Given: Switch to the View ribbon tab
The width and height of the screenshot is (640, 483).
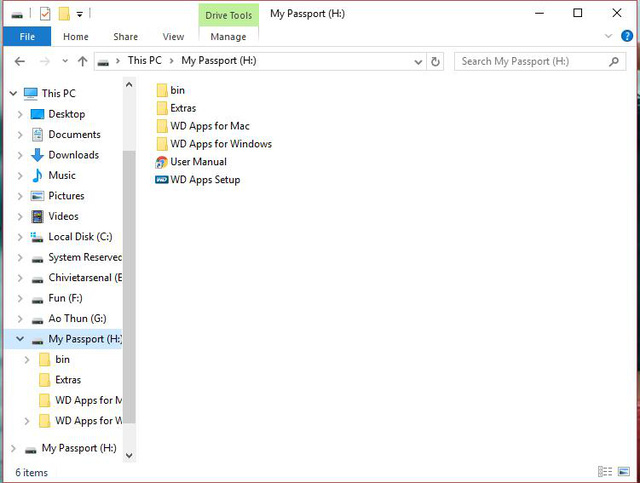Looking at the screenshot, I should point(173,37).
